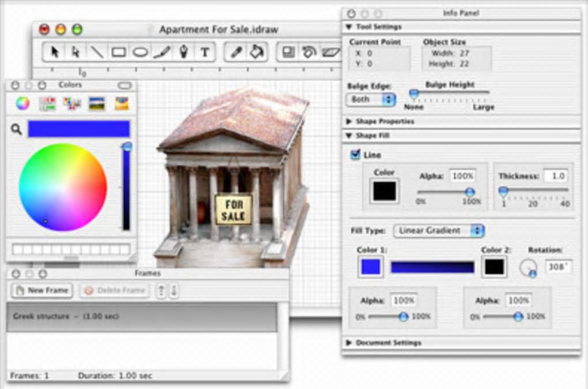Open the Color 1 blue swatch
The height and width of the screenshot is (389, 588).
(x=371, y=267)
